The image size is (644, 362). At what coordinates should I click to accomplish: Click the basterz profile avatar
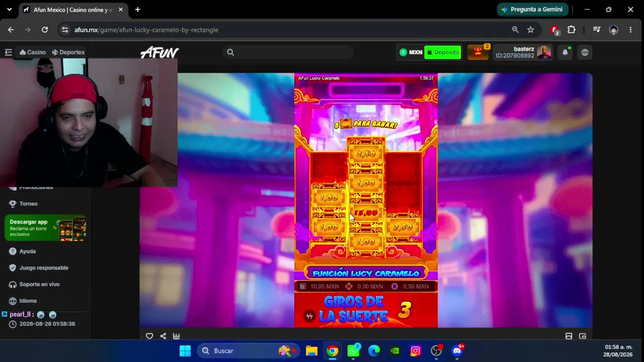point(544,52)
